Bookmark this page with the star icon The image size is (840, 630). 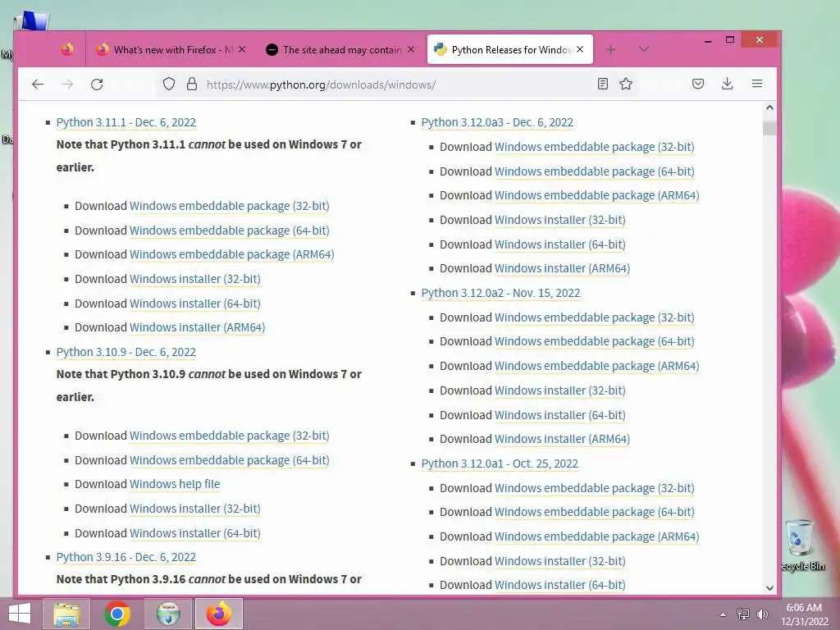pos(626,84)
